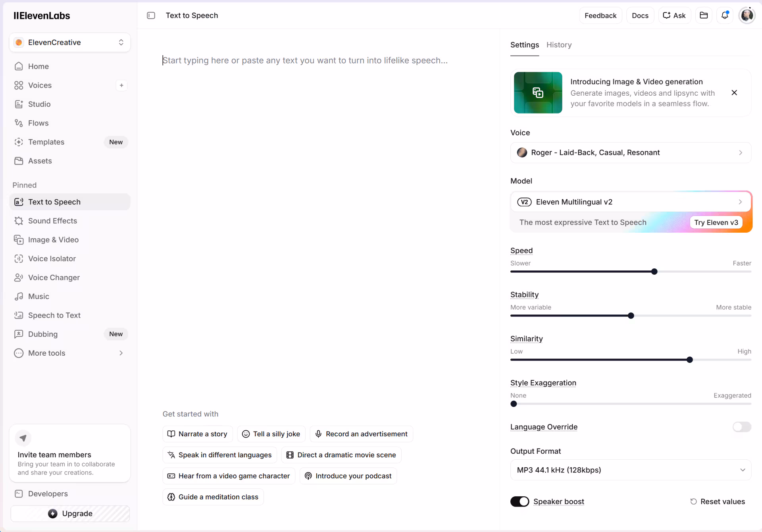Select Introduce your podcast prompt
This screenshot has height=532, width=762.
[348, 476]
